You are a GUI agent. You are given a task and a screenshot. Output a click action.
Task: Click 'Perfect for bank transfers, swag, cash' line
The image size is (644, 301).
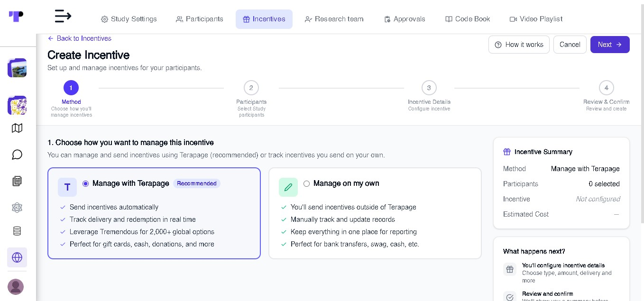pos(355,244)
